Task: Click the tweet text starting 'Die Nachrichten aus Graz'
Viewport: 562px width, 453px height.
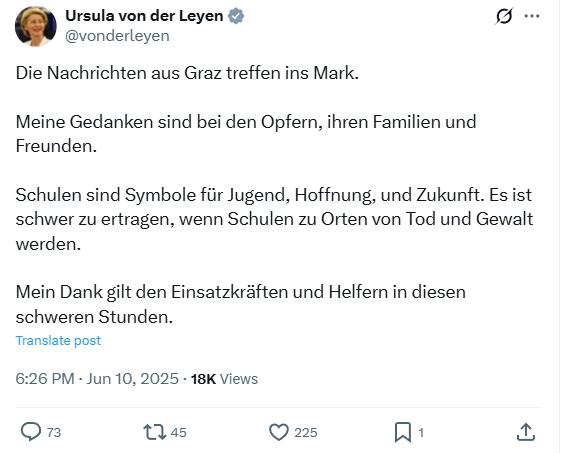Action: click(x=187, y=73)
